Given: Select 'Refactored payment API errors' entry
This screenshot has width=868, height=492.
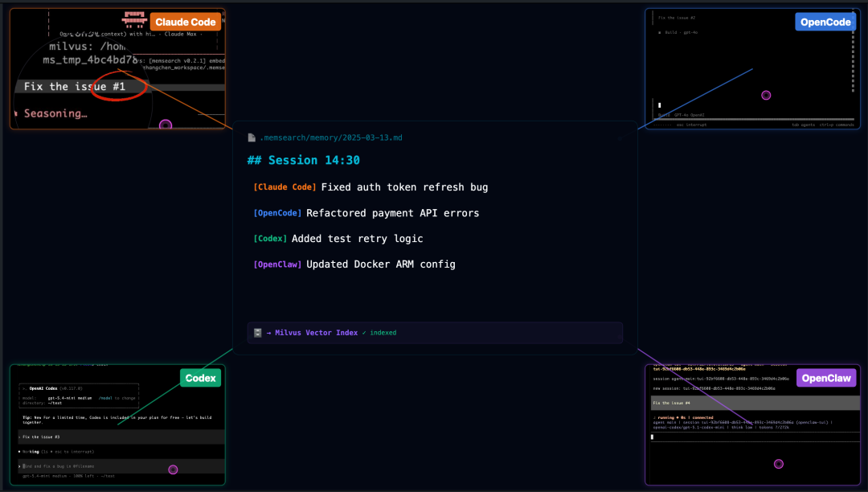Looking at the screenshot, I should (392, 213).
